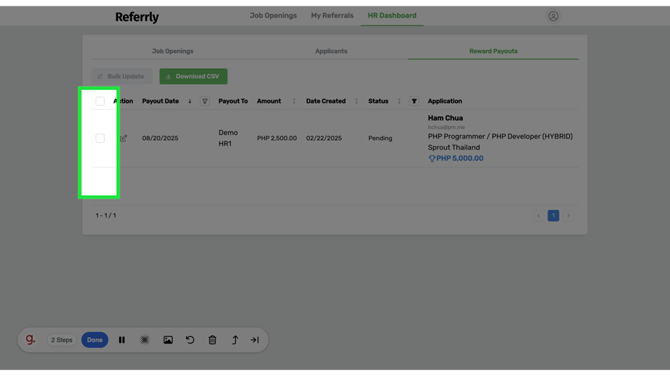This screenshot has width=670, height=376.
Task: Click the Sprout Thailand text
Action: tap(454, 147)
